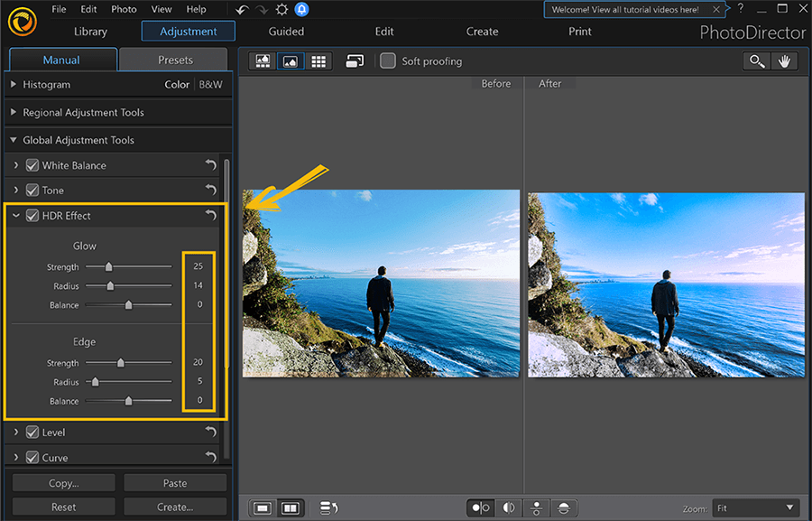
Task: Uncheck the HDR Effect checkbox
Action: (32, 216)
